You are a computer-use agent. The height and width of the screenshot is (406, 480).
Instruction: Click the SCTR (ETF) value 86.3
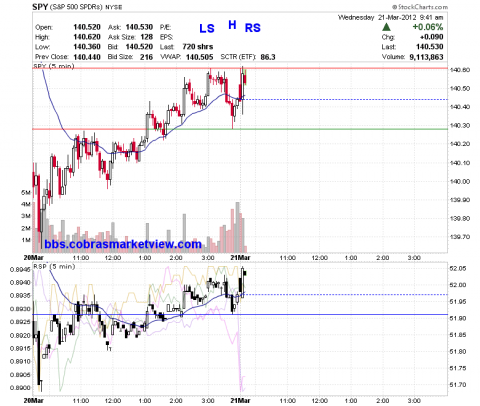coord(268,57)
